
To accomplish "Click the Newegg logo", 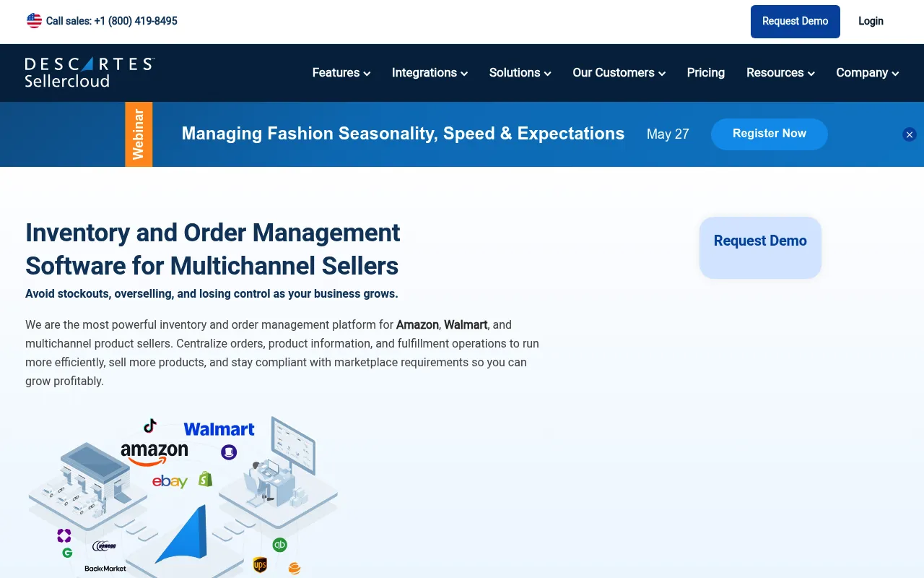I will tap(104, 545).
